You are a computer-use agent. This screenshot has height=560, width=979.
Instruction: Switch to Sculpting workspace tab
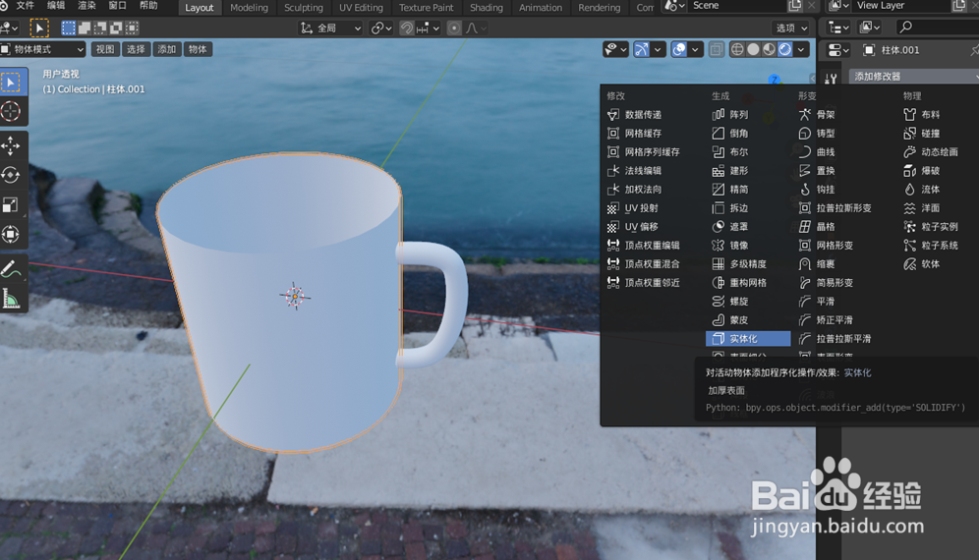[x=304, y=8]
